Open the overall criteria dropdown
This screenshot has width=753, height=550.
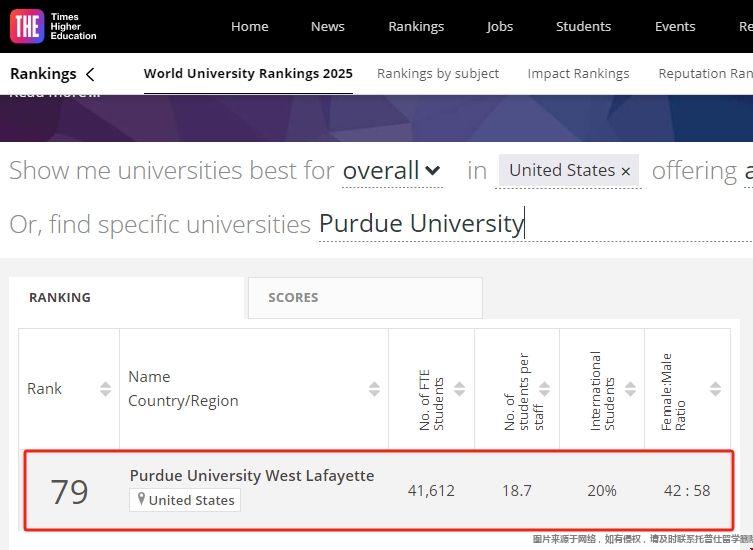pyautogui.click(x=391, y=171)
